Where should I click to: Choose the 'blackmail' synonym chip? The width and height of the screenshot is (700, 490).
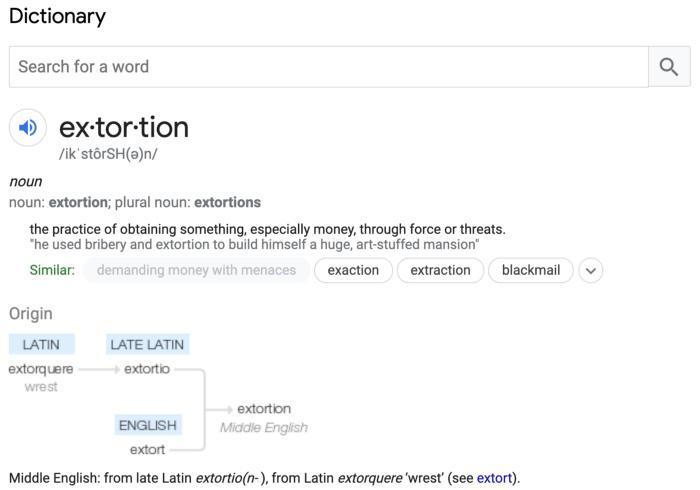531,270
